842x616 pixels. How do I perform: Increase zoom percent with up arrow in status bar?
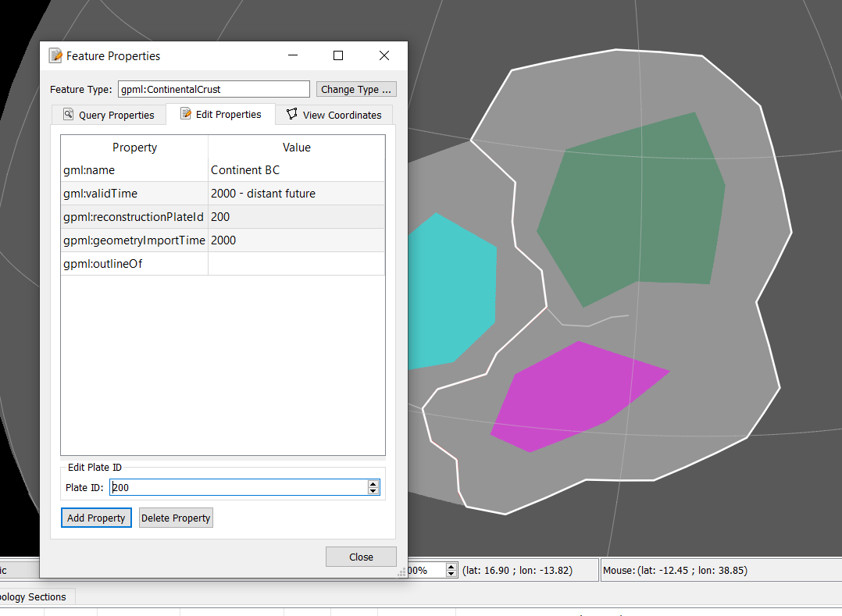(x=451, y=567)
